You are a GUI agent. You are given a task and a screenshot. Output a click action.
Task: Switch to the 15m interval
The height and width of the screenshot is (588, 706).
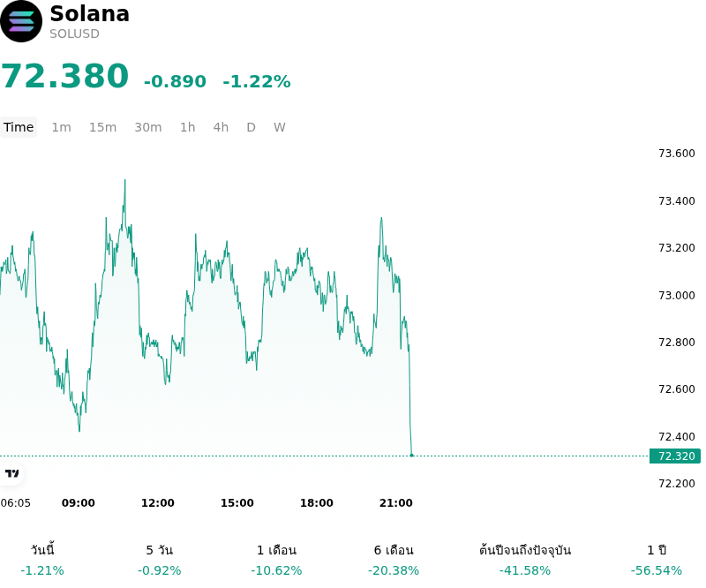[x=102, y=127]
